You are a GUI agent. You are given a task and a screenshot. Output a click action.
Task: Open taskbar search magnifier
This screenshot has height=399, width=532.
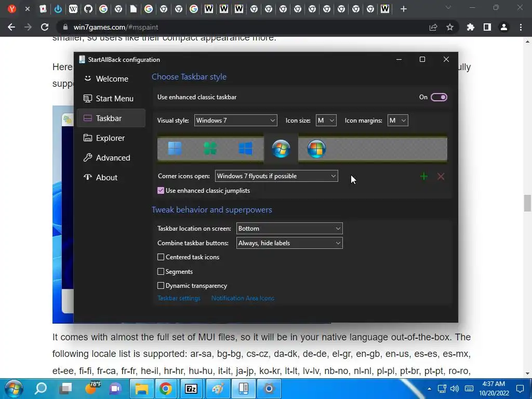pos(41,389)
